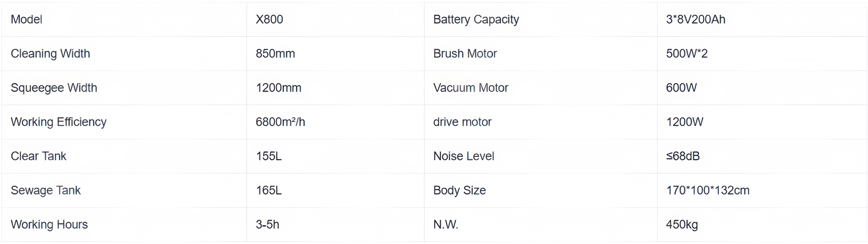Click the Working Hours label

pyautogui.click(x=49, y=225)
